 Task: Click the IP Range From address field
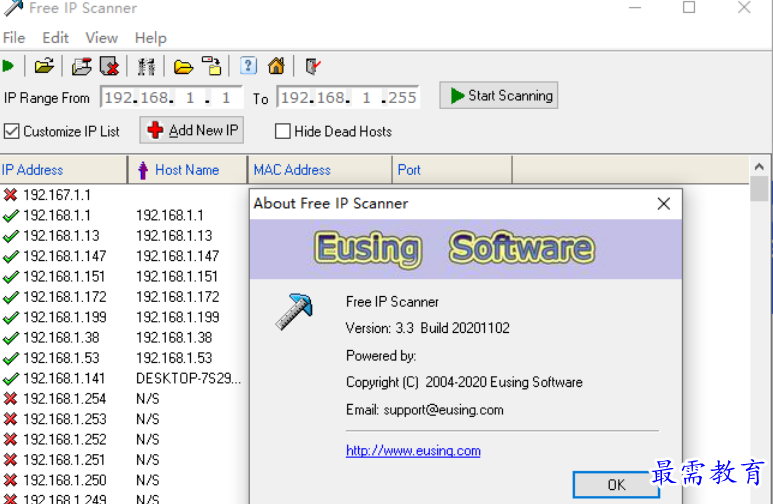coord(172,97)
